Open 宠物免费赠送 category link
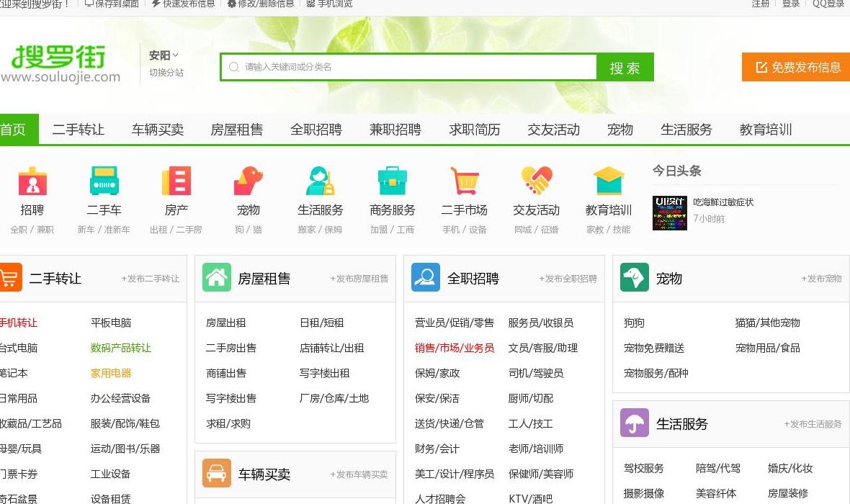The height and width of the screenshot is (504, 850). tap(654, 348)
